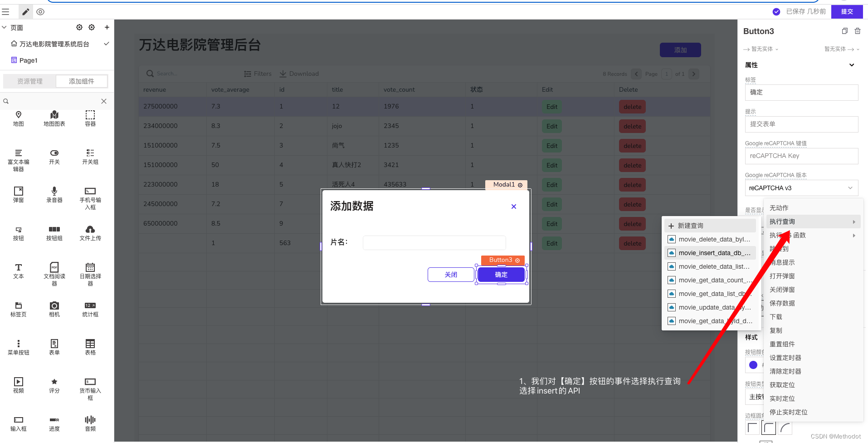The image size is (868, 443).
Task: Select the movie_insert_data_db query
Action: click(710, 253)
